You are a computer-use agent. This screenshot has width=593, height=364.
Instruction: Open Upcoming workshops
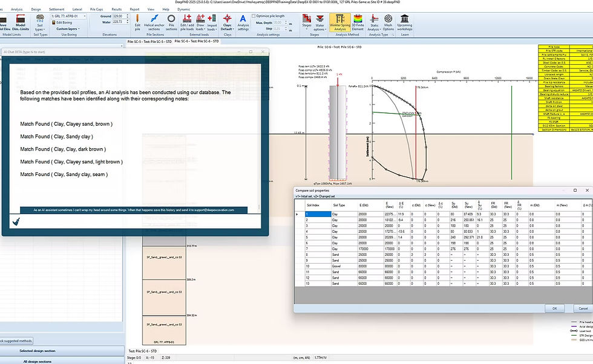[404, 22]
